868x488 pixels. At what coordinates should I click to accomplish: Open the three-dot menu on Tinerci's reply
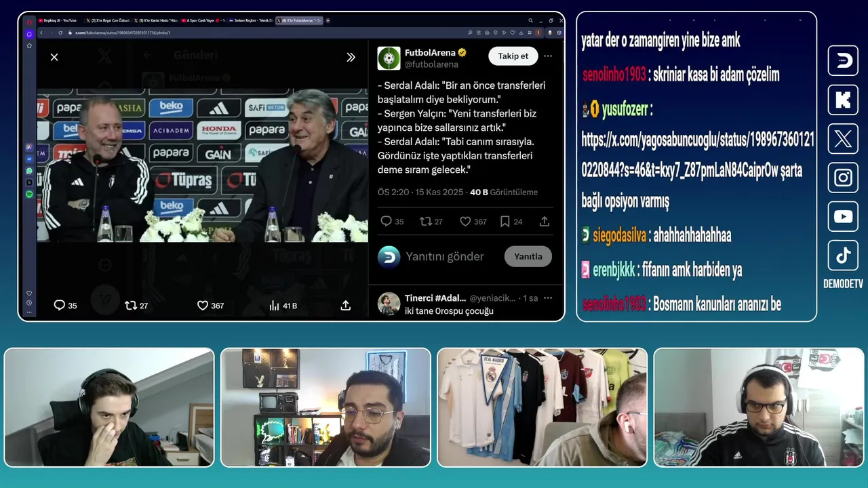(548, 298)
